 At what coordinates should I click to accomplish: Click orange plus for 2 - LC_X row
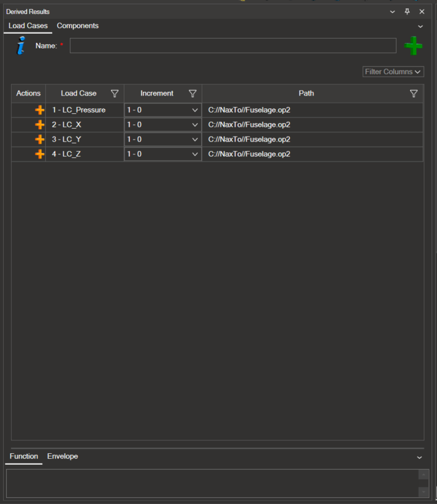40,125
